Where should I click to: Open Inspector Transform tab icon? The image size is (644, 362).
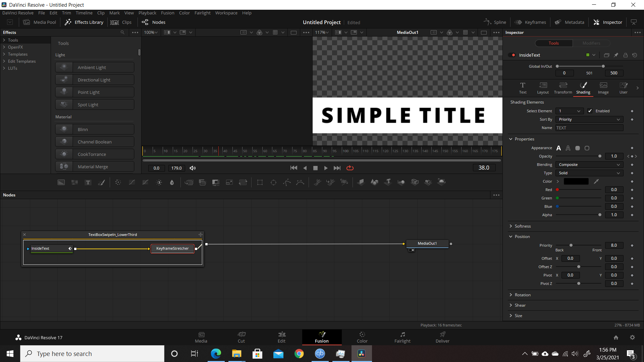(563, 88)
